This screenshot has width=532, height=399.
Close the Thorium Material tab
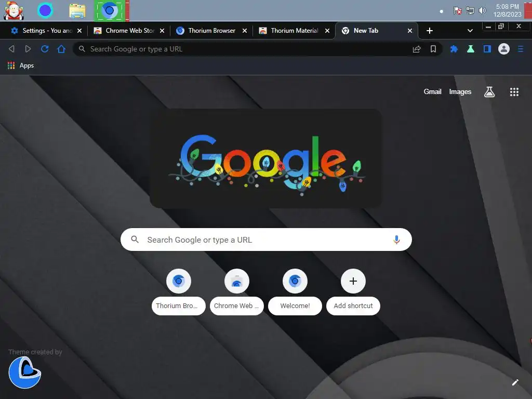coord(327,31)
